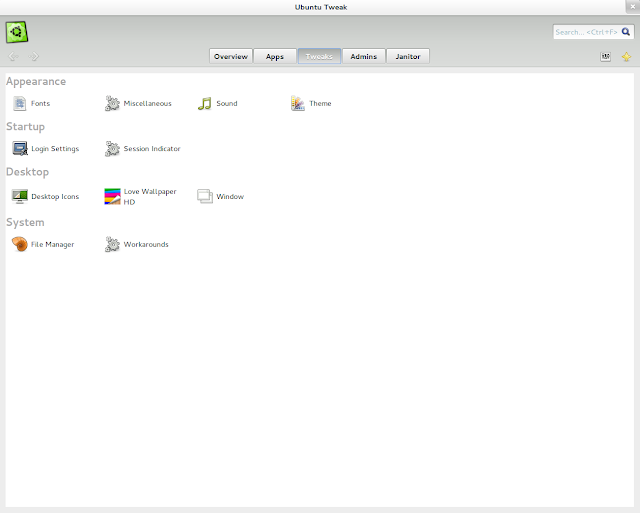
Task: Click the Window label
Action: [x=230, y=196]
